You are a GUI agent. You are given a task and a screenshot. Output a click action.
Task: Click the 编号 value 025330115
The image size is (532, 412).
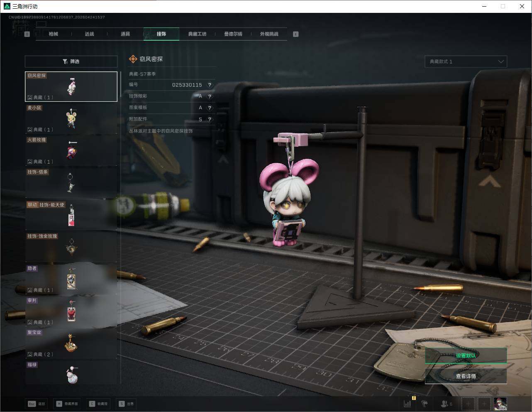[x=187, y=85]
